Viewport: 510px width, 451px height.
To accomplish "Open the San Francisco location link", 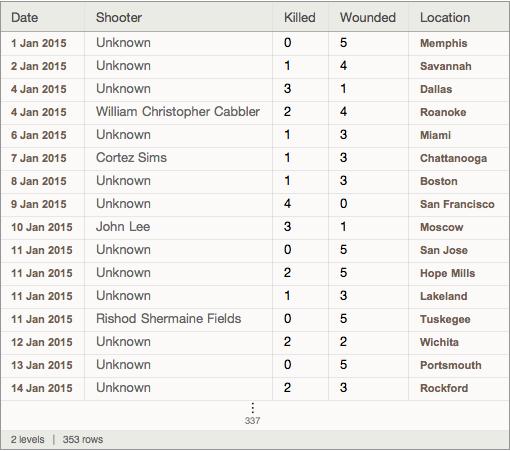I will click(457, 204).
